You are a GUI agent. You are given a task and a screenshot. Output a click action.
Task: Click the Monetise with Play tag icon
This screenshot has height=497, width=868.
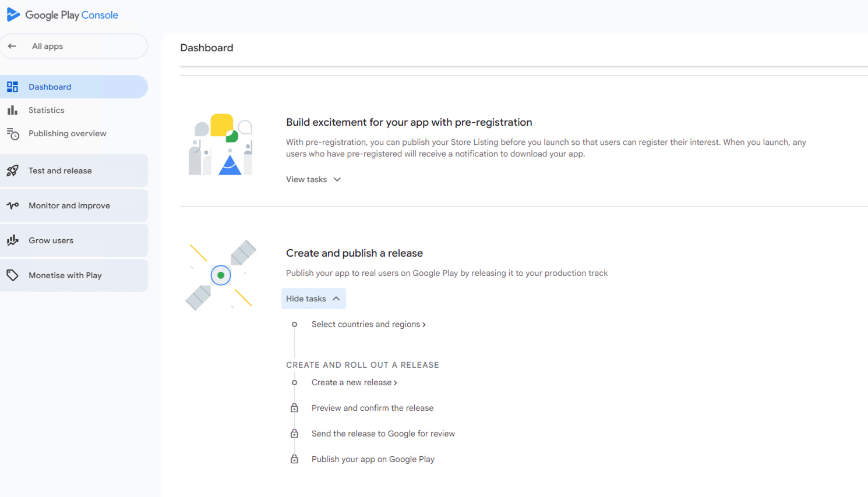point(12,275)
